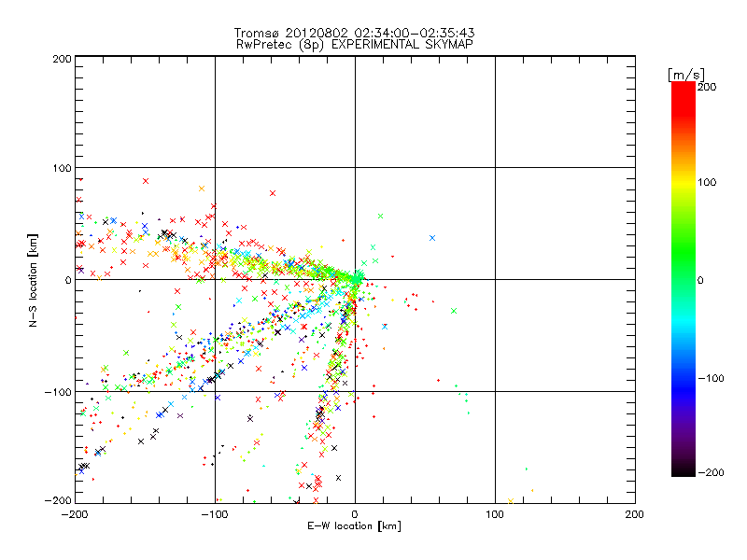Click the Tromsø date and time title
747x560 pixels.
(x=355, y=33)
